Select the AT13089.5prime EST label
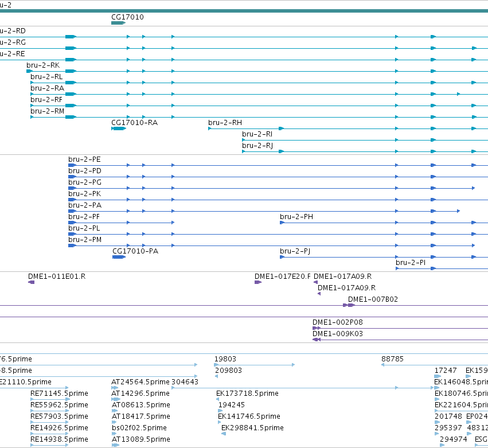The height and width of the screenshot is (448, 488). 141,439
